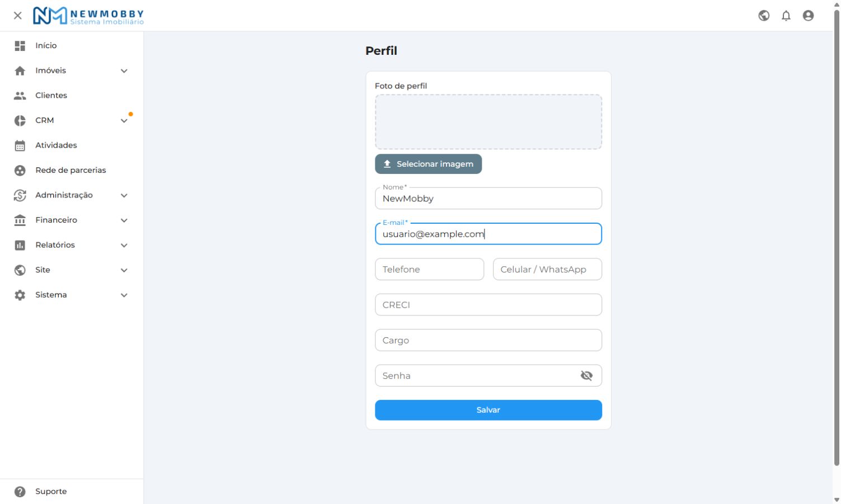
Task: Expand the Imóveis menu chevron
Action: click(x=124, y=71)
